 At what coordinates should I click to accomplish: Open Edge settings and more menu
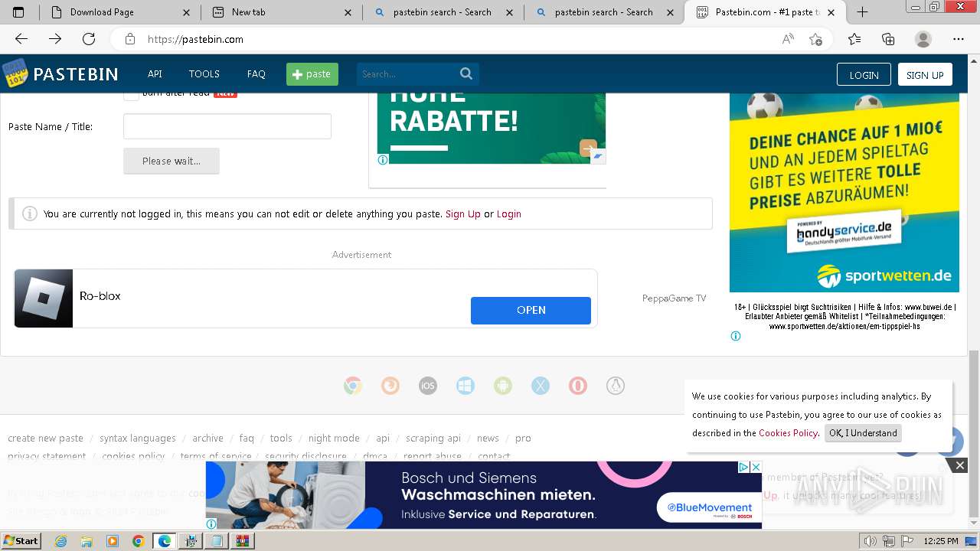(x=959, y=39)
